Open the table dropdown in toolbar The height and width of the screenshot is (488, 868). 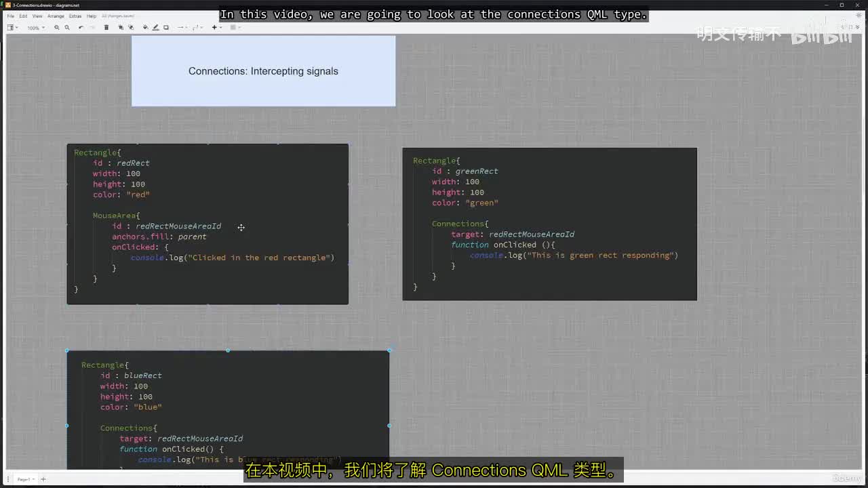tap(234, 27)
